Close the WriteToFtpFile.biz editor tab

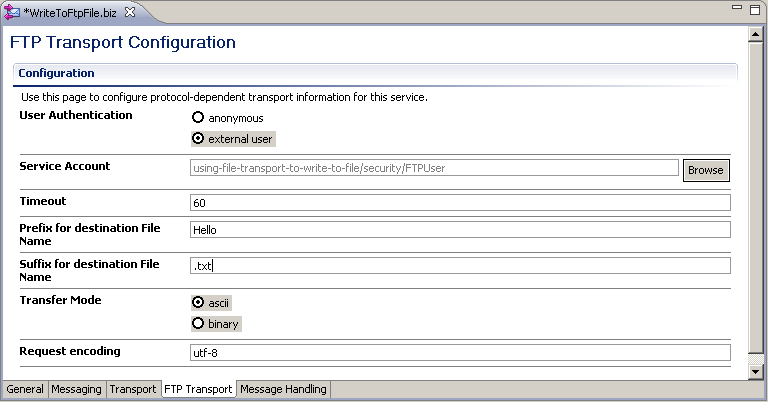click(130, 10)
